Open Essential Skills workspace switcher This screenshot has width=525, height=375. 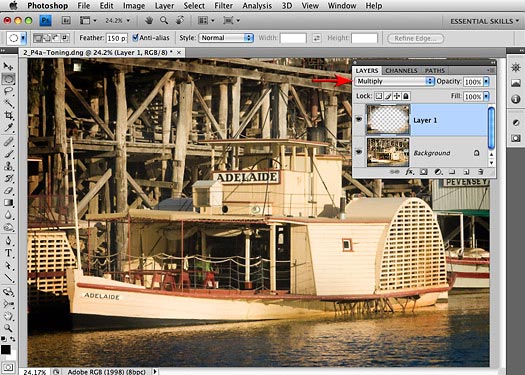(485, 21)
